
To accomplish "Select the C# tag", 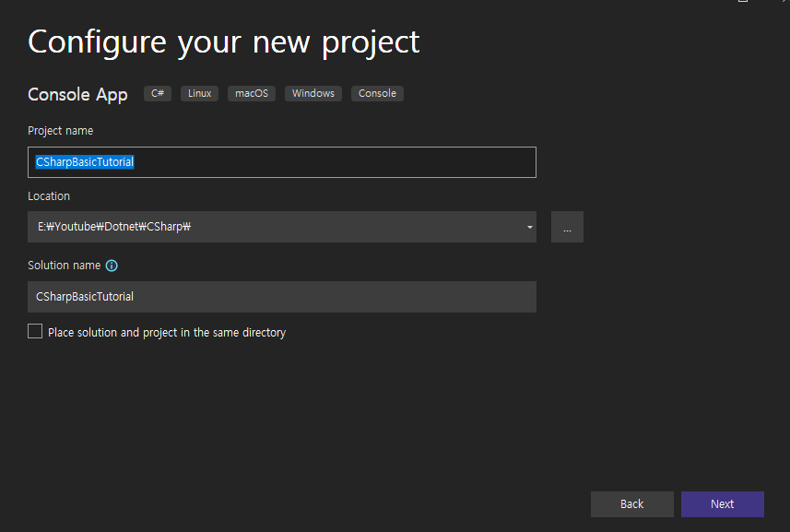I will 158,93.
